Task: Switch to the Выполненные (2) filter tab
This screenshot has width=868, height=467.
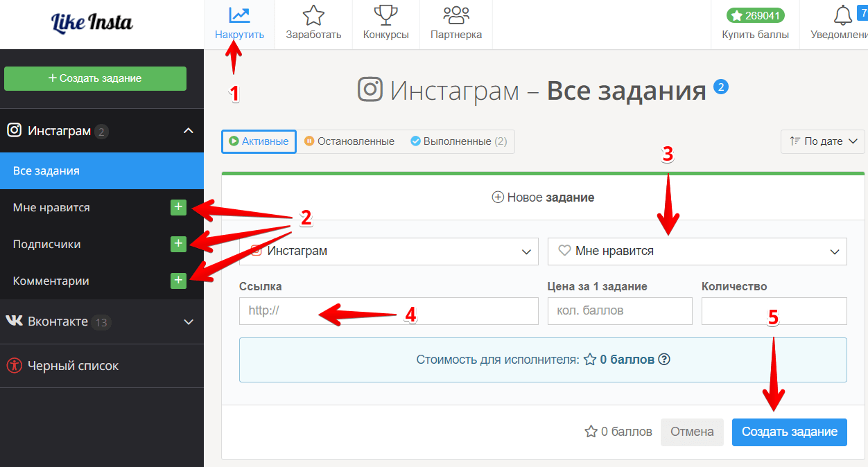Action: point(458,141)
